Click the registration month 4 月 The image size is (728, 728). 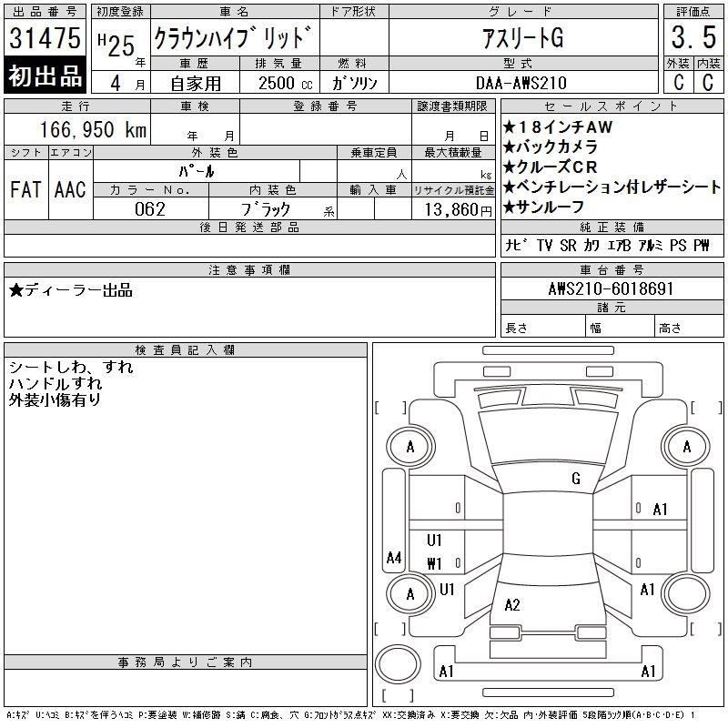(127, 84)
